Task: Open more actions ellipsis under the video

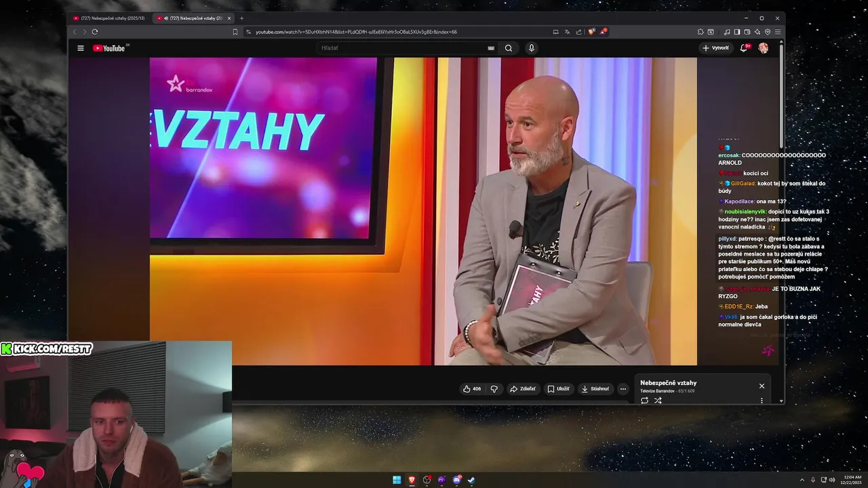Action: point(623,389)
